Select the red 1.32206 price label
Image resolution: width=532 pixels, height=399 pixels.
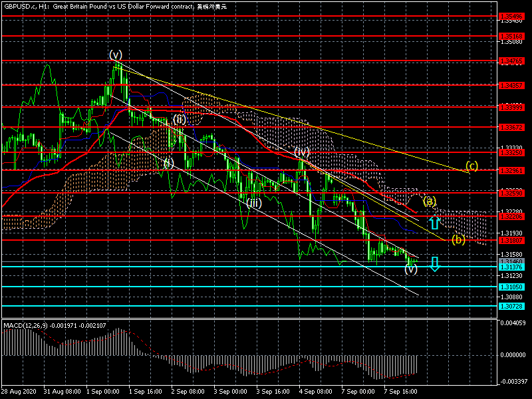pyautogui.click(x=511, y=216)
